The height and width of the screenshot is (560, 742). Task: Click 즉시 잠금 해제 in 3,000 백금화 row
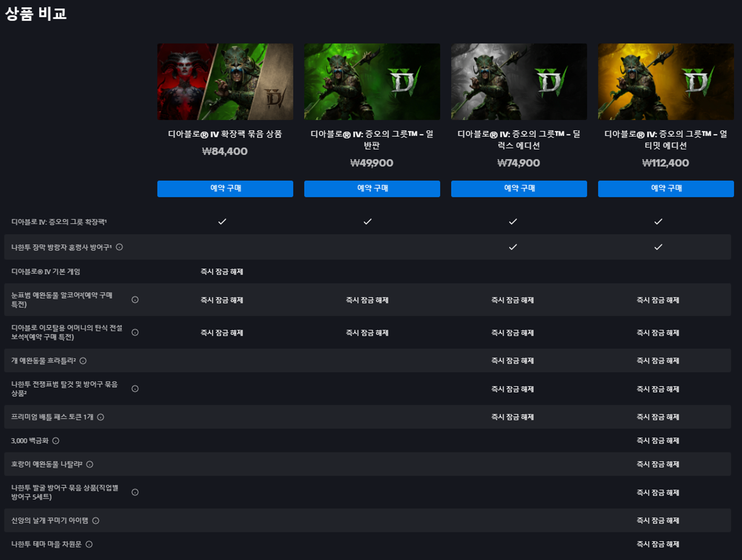[x=658, y=441]
